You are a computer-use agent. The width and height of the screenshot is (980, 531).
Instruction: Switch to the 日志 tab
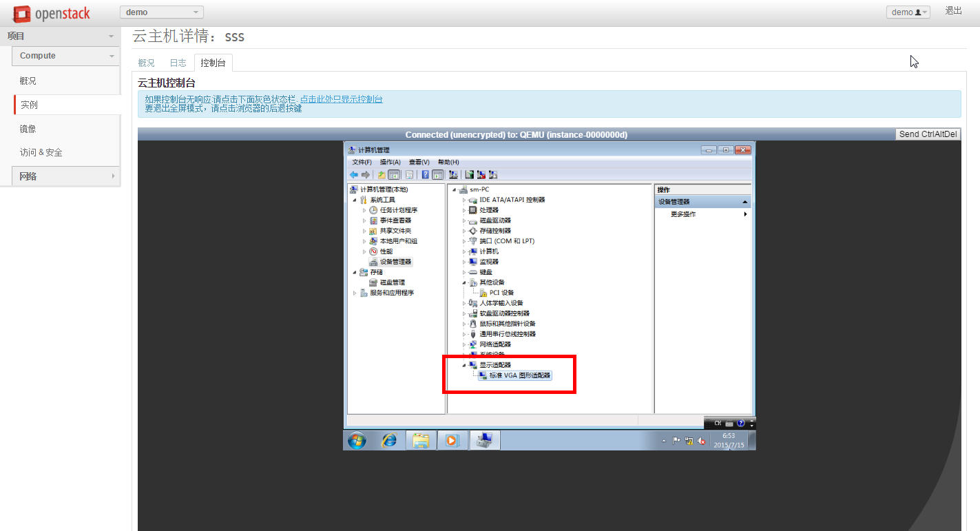click(178, 63)
